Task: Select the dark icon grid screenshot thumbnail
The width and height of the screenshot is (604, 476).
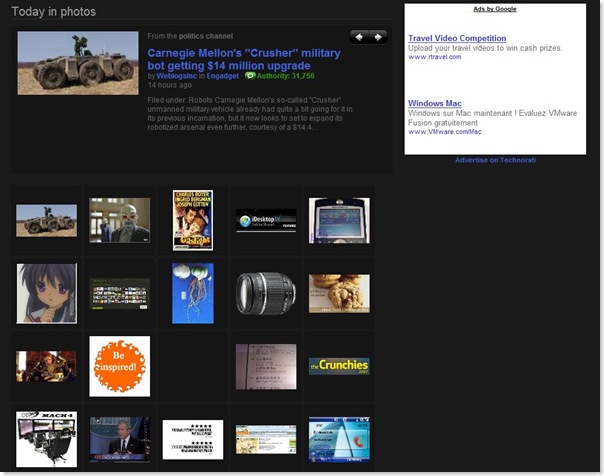Action: tap(120, 294)
